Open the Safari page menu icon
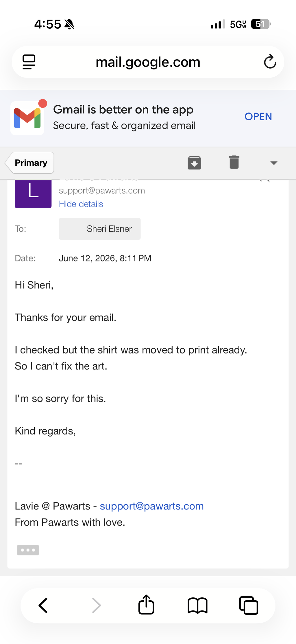Image resolution: width=296 pixels, height=644 pixels. click(29, 62)
